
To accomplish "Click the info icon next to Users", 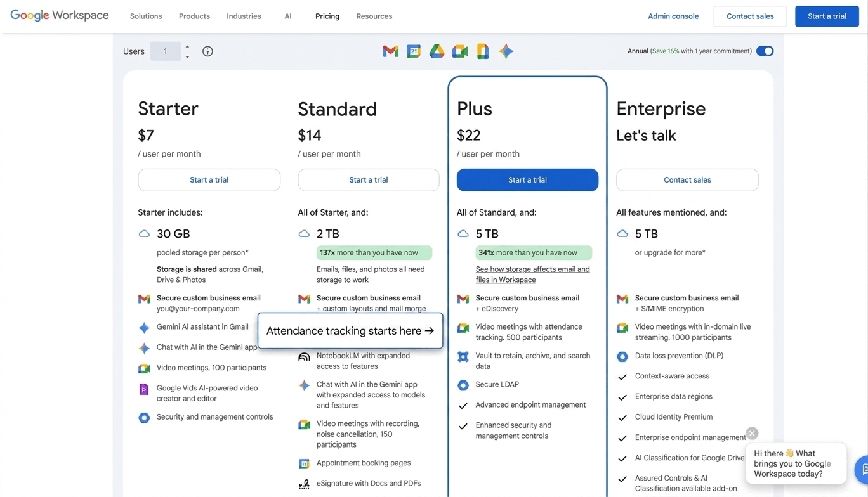I will tap(207, 51).
